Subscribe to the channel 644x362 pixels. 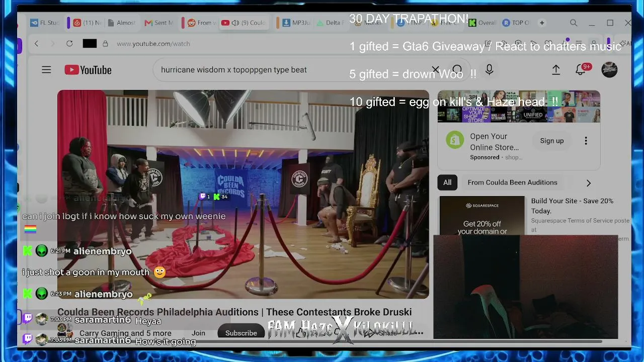click(241, 333)
